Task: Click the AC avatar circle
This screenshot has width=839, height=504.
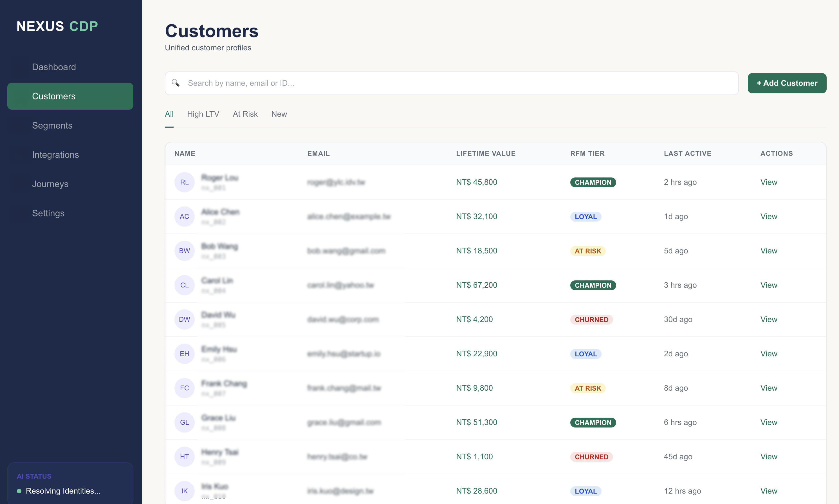Action: pos(184,217)
